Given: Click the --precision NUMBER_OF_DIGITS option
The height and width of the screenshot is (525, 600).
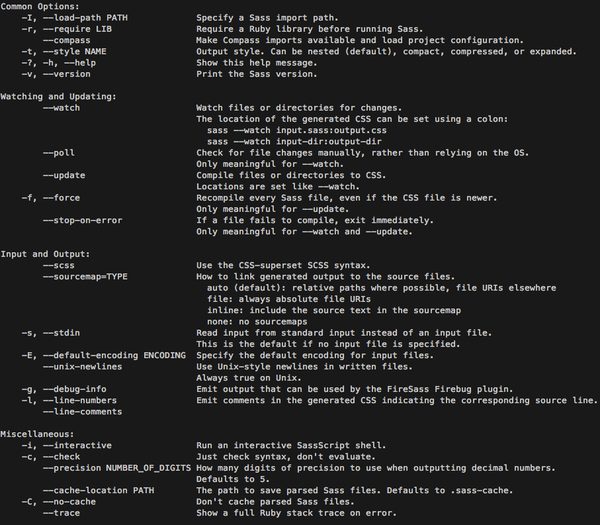Looking at the screenshot, I should (x=117, y=468).
